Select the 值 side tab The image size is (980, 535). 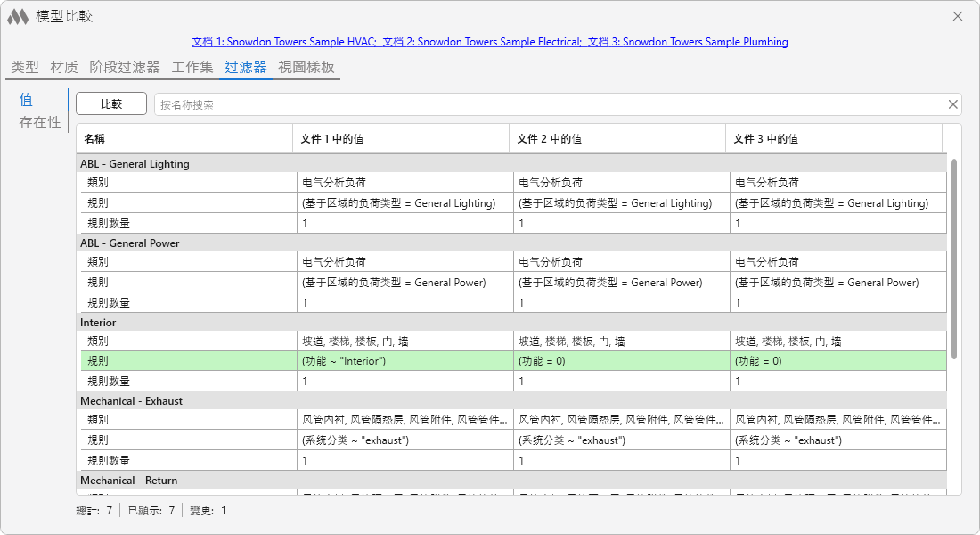pos(26,100)
